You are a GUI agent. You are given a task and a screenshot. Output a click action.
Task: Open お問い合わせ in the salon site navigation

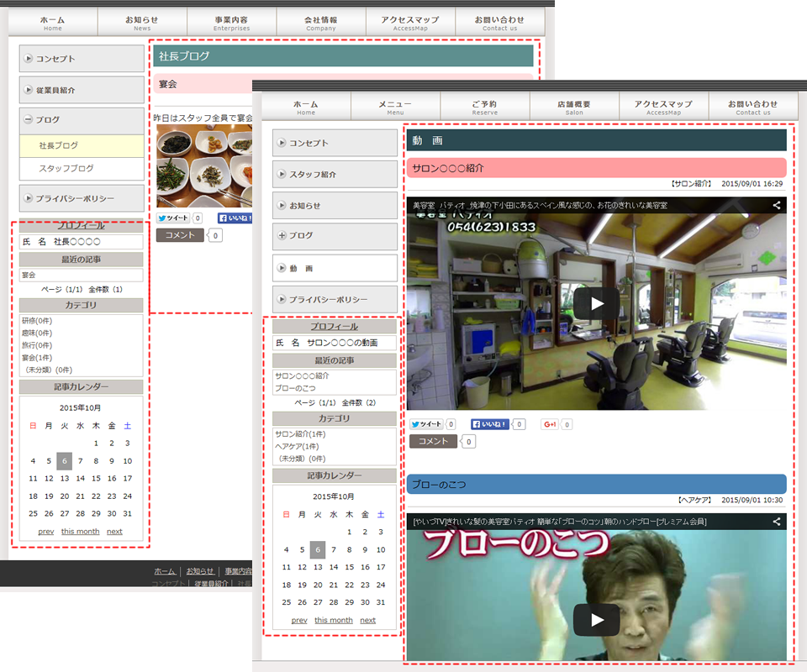pos(753,107)
